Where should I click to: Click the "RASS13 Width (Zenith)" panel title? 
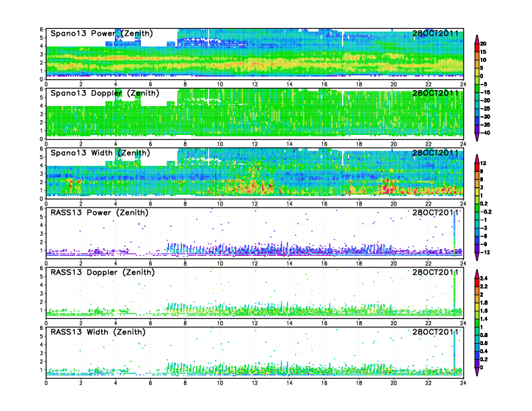97,332
